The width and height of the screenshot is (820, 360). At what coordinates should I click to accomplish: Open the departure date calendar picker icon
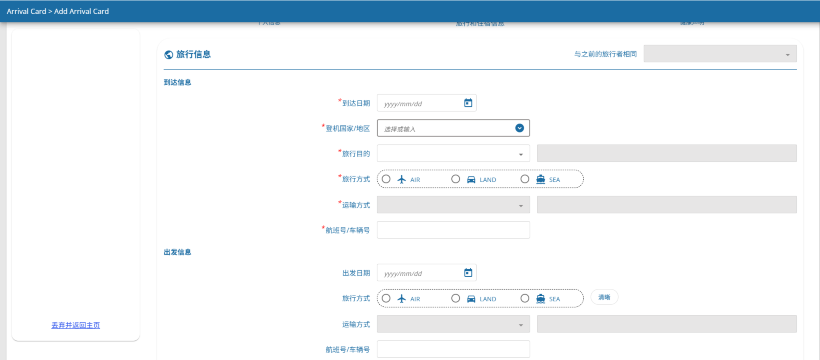pyautogui.click(x=468, y=273)
